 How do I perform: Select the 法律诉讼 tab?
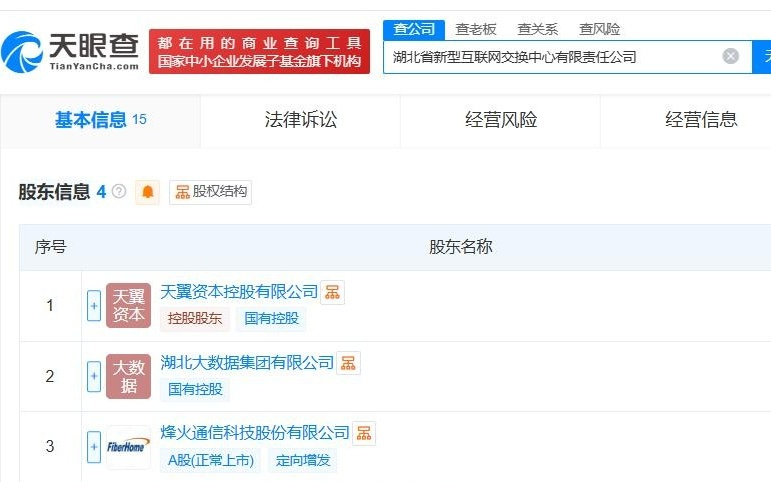[x=300, y=120]
